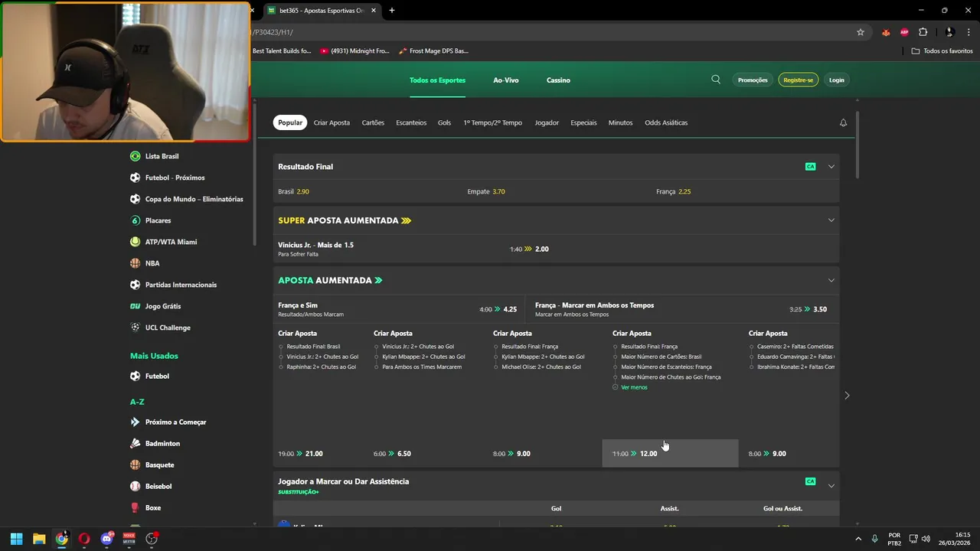Select França 2.25 odds
Image resolution: width=980 pixels, height=551 pixels.
746,191
